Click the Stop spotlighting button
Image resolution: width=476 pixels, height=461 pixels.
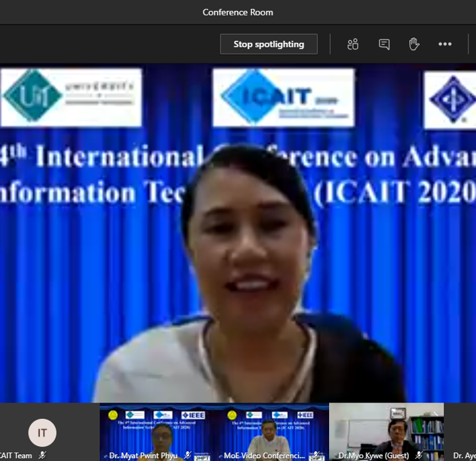point(269,44)
